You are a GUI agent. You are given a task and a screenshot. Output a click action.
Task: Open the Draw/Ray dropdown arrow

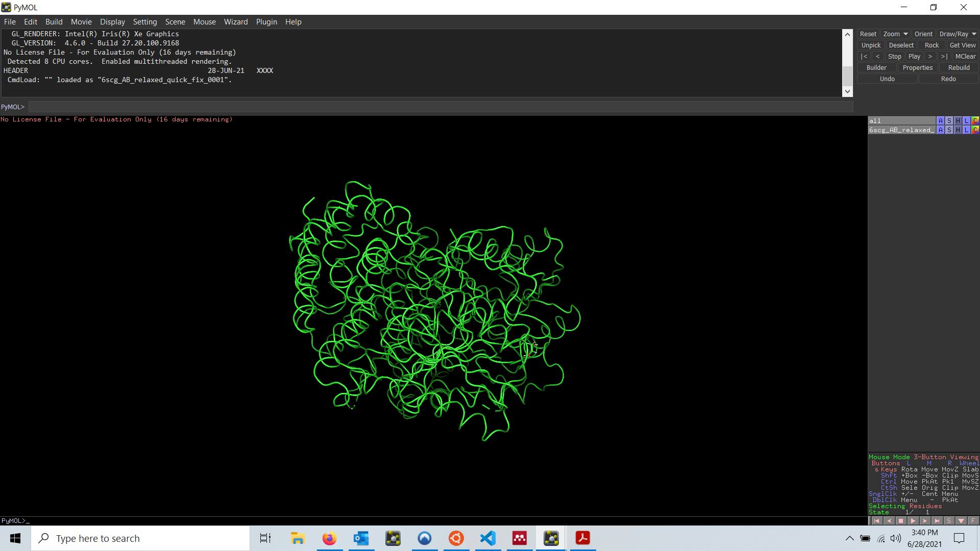click(x=974, y=34)
